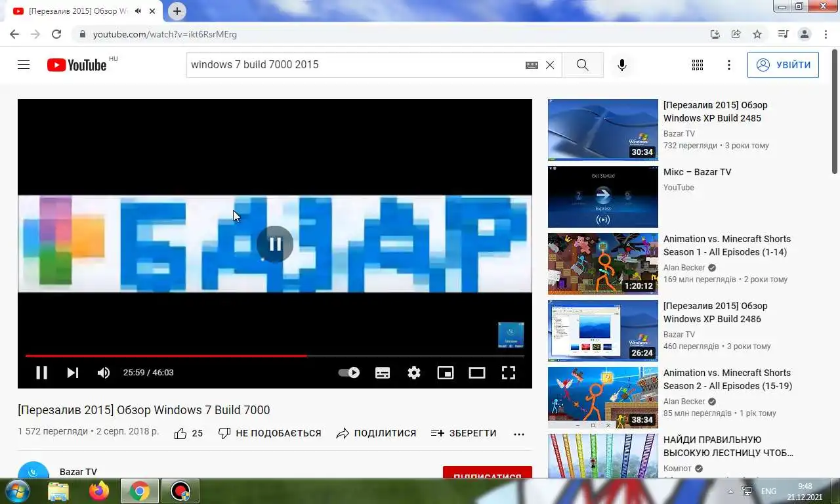Open the YouTube hamburger guide menu

pos(24,65)
